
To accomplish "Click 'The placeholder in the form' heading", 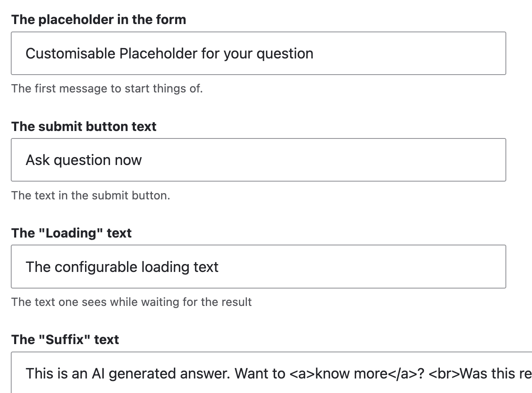I will (x=99, y=19).
